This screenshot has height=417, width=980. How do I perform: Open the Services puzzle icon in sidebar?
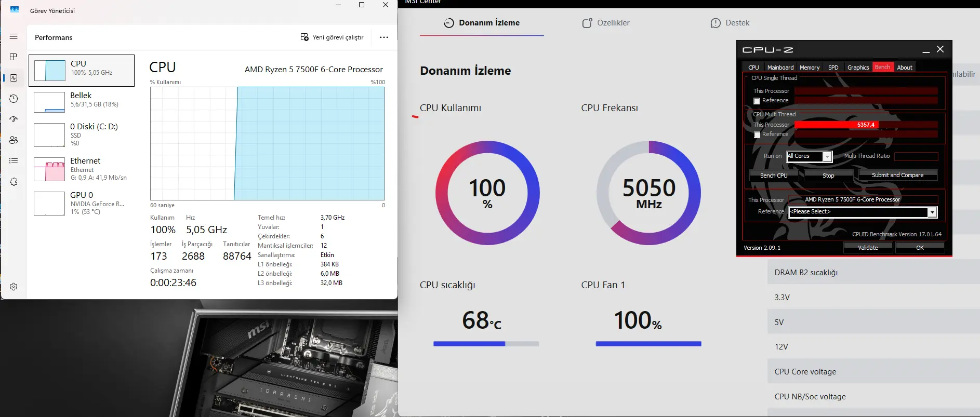click(x=14, y=182)
